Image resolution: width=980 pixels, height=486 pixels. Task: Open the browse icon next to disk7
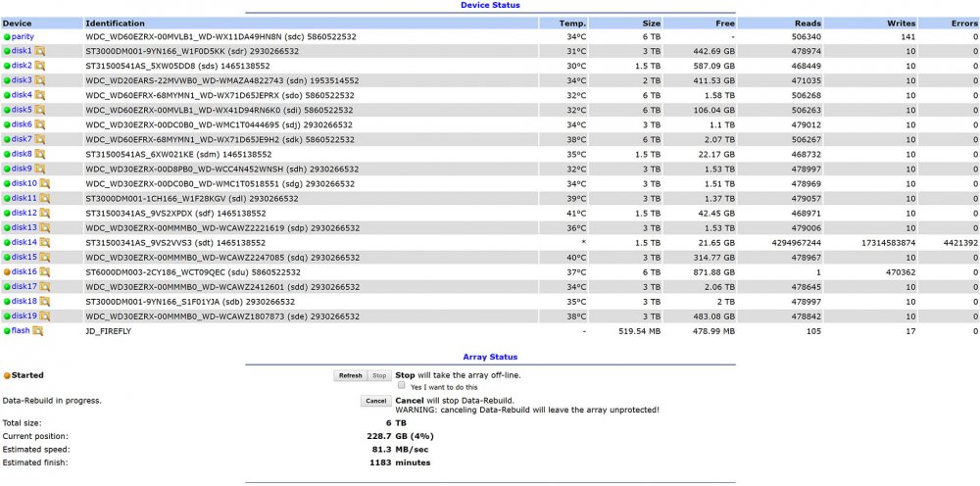click(40, 139)
